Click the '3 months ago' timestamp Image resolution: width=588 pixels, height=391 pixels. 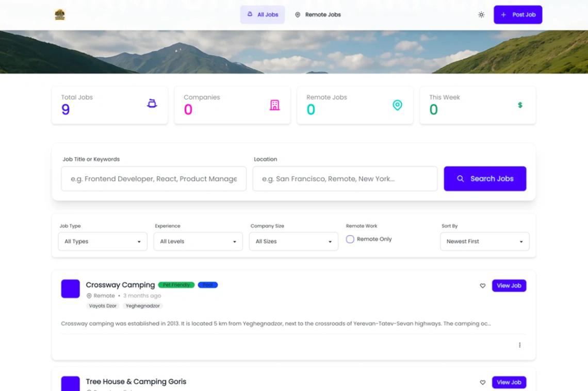[142, 296]
